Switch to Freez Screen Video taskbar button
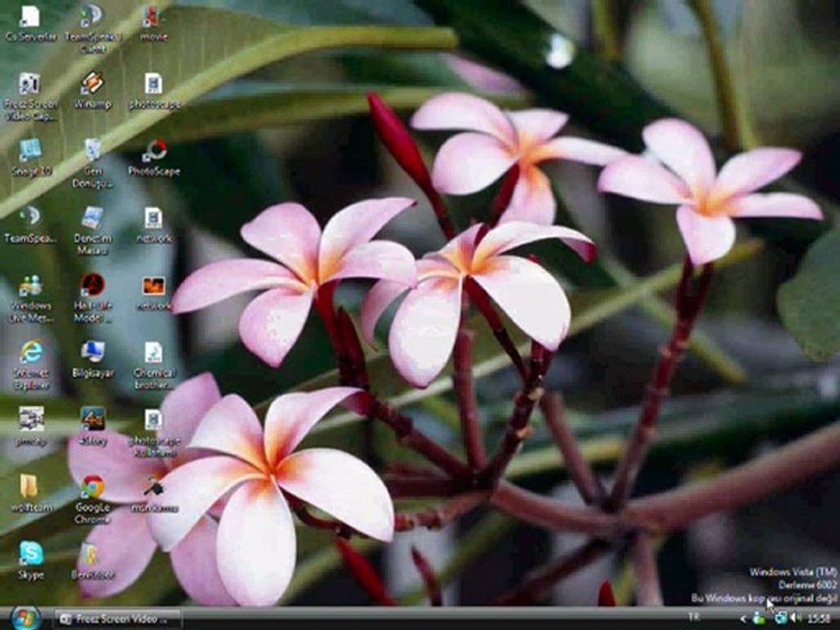 pos(117,619)
